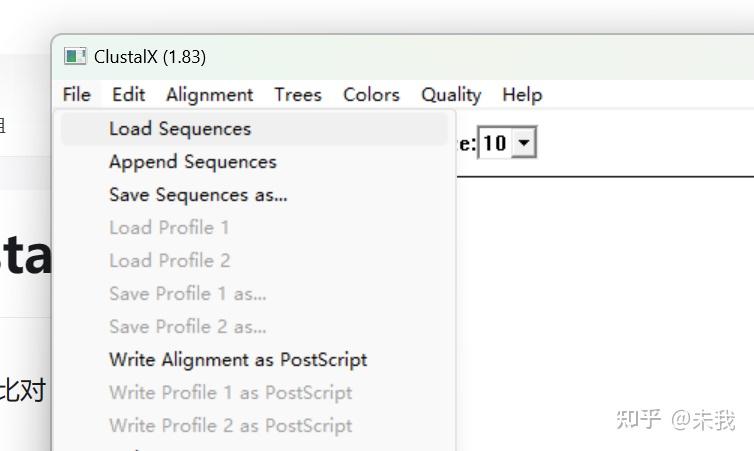Open the Edit menu
This screenshot has width=754, height=451.
pos(128,95)
